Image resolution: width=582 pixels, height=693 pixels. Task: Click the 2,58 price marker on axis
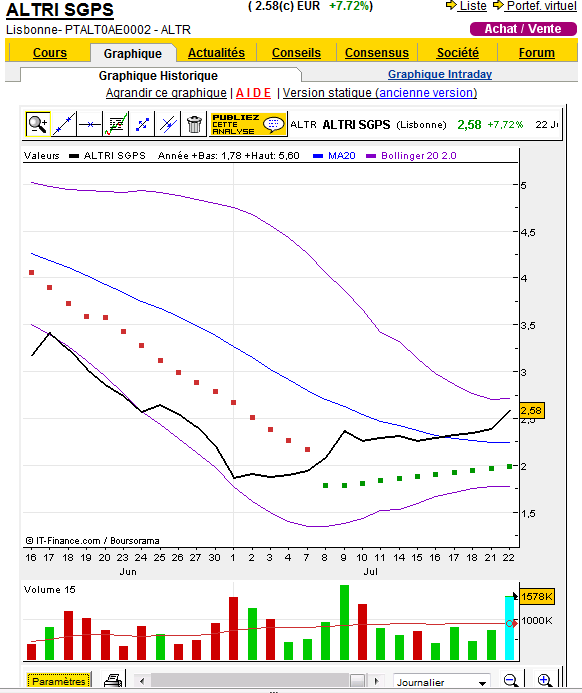click(532, 411)
